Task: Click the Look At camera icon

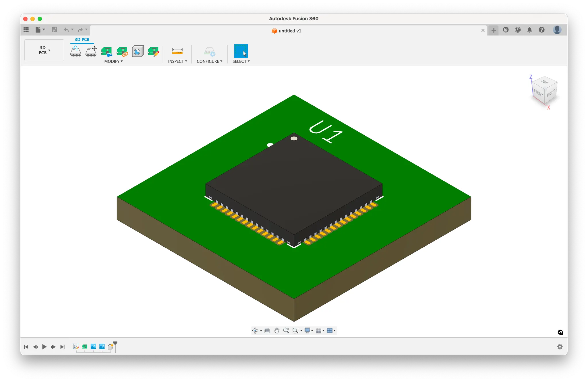Action: point(267,331)
